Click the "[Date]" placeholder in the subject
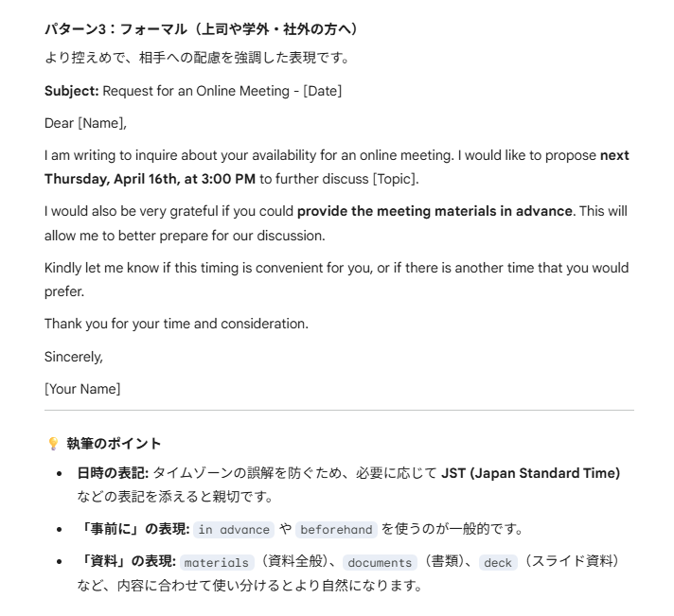The height and width of the screenshot is (616, 674). point(322,91)
